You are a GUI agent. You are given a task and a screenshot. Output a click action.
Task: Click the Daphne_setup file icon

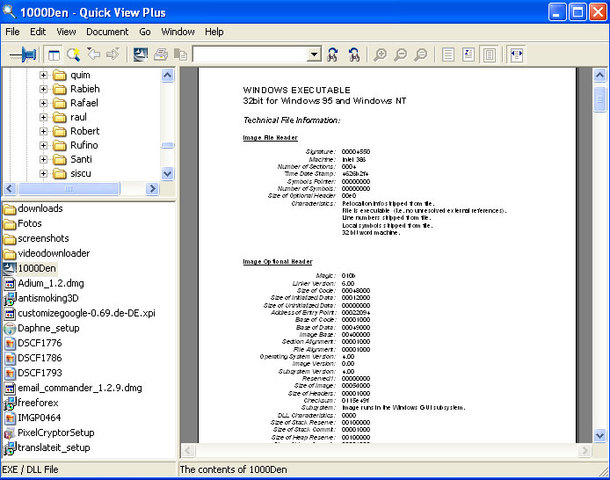10,329
